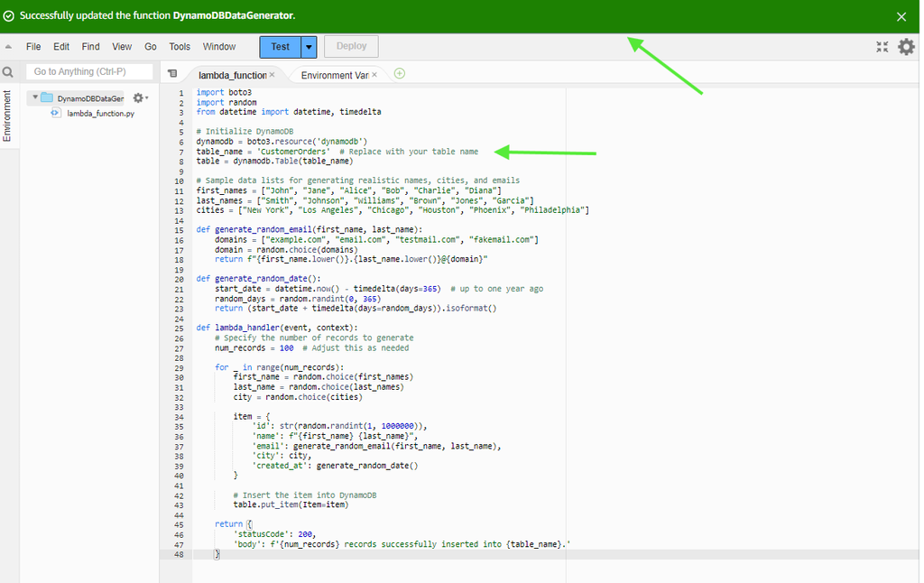Click the search magnifier icon in sidebar
The image size is (924, 583).
click(8, 72)
